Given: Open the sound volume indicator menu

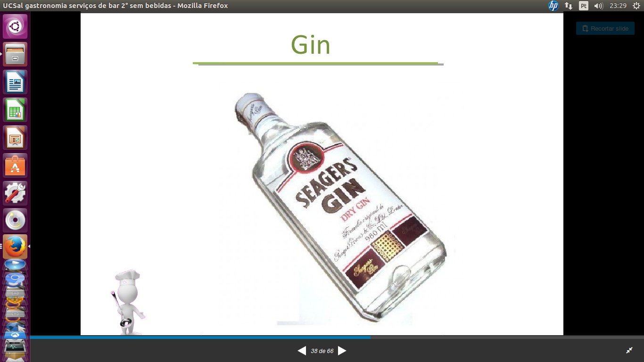Looking at the screenshot, I should coord(598,6).
